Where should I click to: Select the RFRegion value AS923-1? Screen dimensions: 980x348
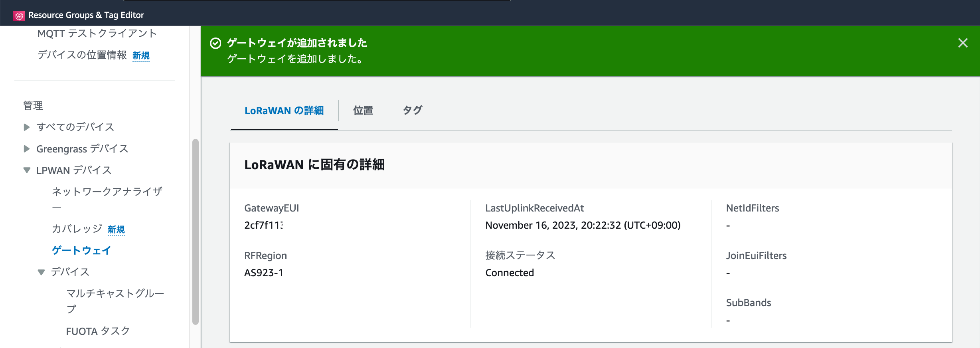(x=264, y=273)
